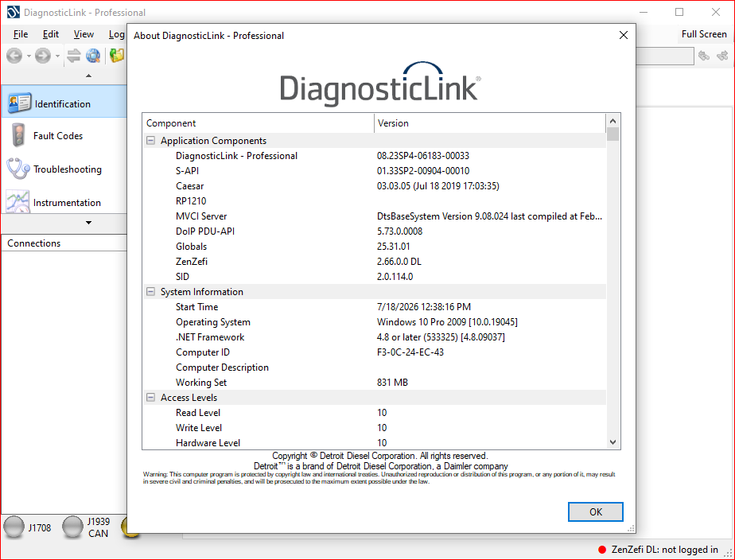Open the Log menu
735x560 pixels.
[117, 34]
